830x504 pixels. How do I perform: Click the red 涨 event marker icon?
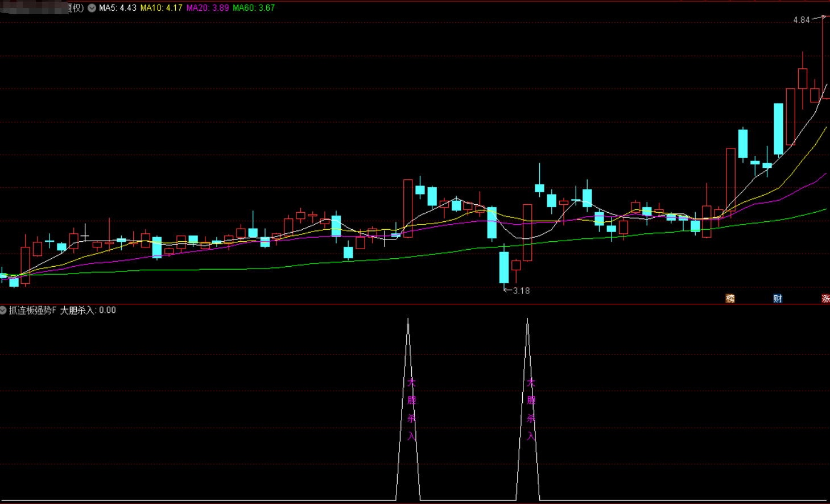point(825,299)
